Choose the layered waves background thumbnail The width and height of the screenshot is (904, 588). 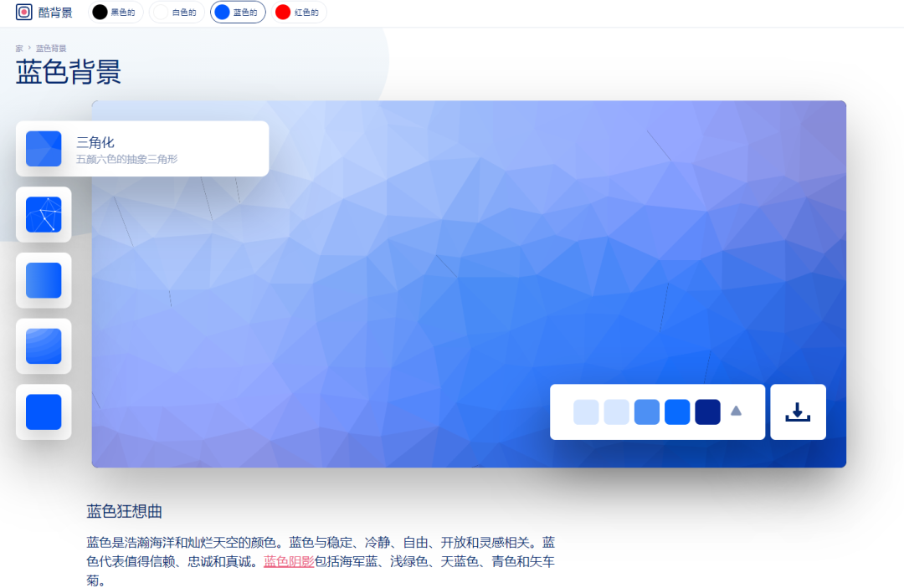pyautogui.click(x=44, y=346)
